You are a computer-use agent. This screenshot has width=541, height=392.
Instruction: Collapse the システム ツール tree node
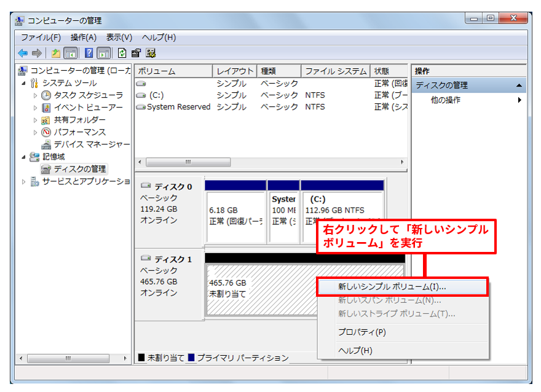click(23, 83)
